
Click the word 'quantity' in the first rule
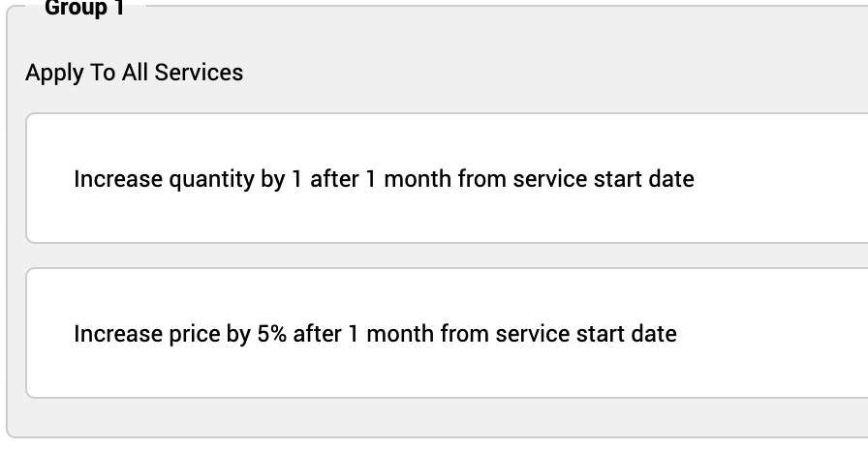pyautogui.click(x=211, y=179)
